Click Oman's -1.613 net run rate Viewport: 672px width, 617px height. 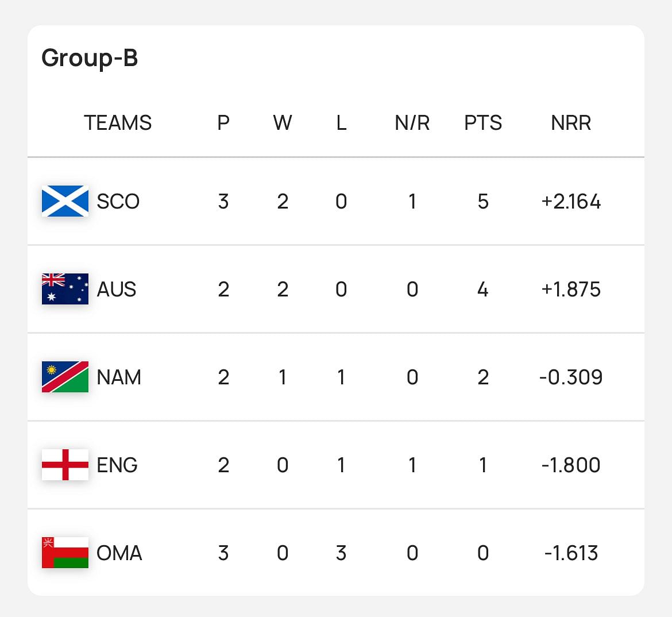point(571,553)
